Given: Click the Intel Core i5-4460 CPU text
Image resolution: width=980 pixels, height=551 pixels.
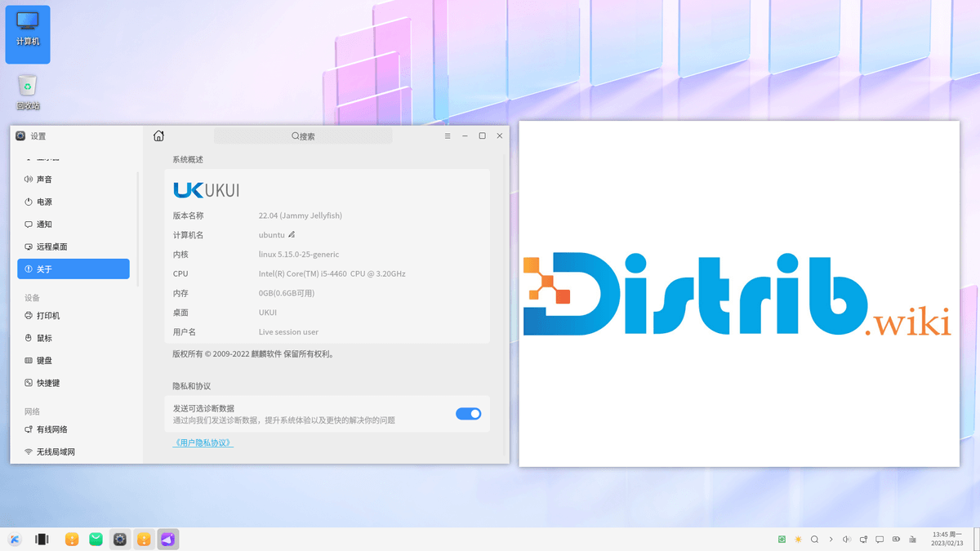Looking at the screenshot, I should click(x=332, y=274).
